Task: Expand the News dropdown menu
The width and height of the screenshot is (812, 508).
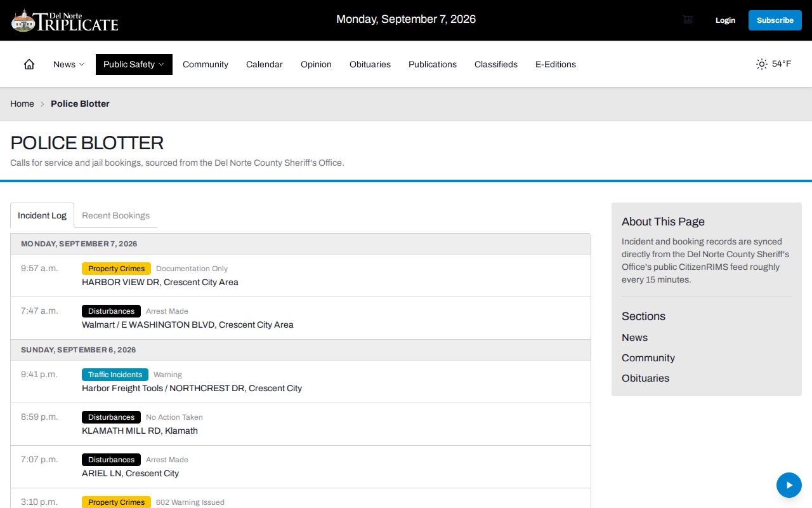Action: click(69, 64)
